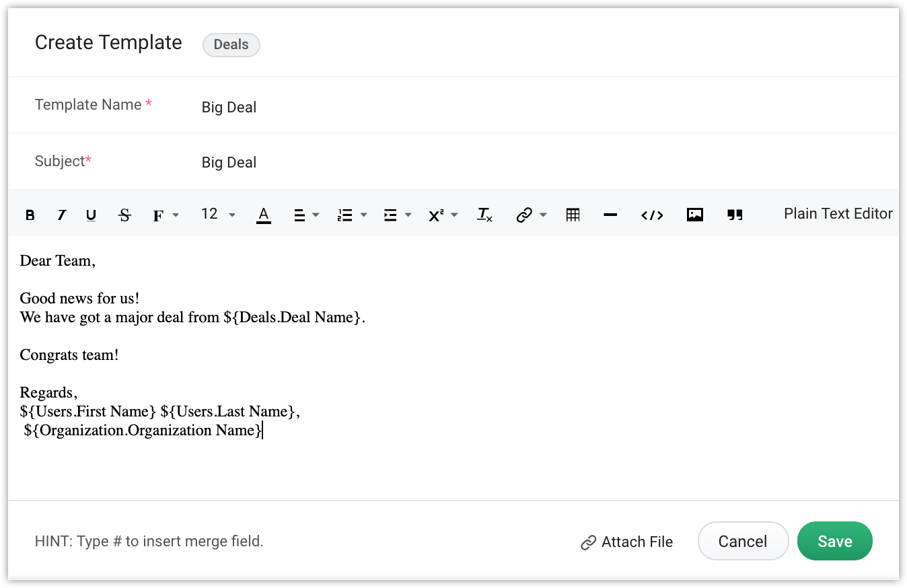The height and width of the screenshot is (588, 907).
Task: Save the Big Deal template
Action: coord(834,542)
